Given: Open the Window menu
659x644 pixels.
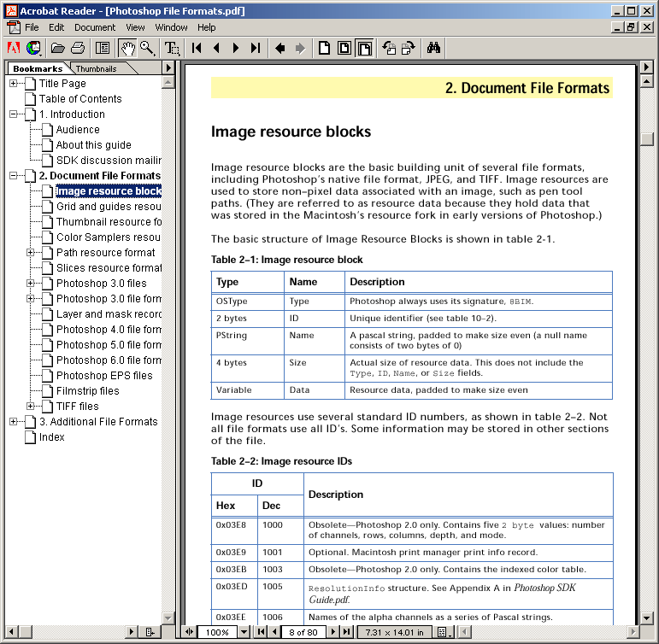Looking at the screenshot, I should [x=171, y=27].
